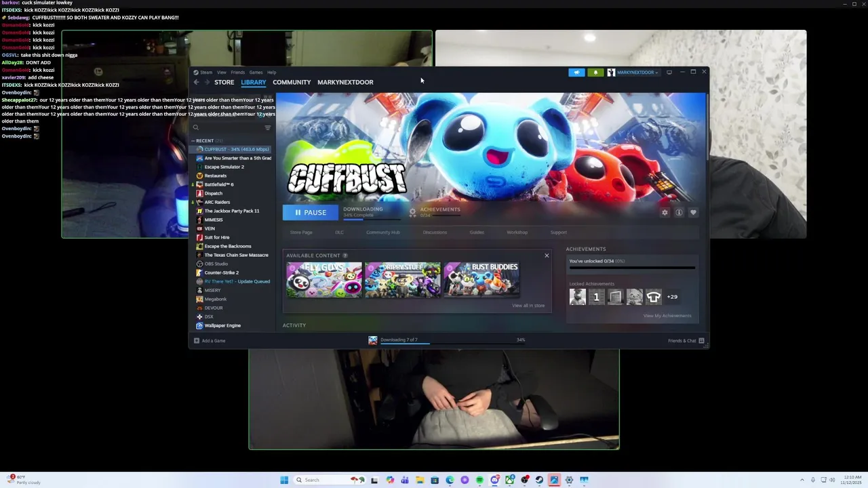
Task: Select the LIBRARY tab
Action: [x=254, y=82]
